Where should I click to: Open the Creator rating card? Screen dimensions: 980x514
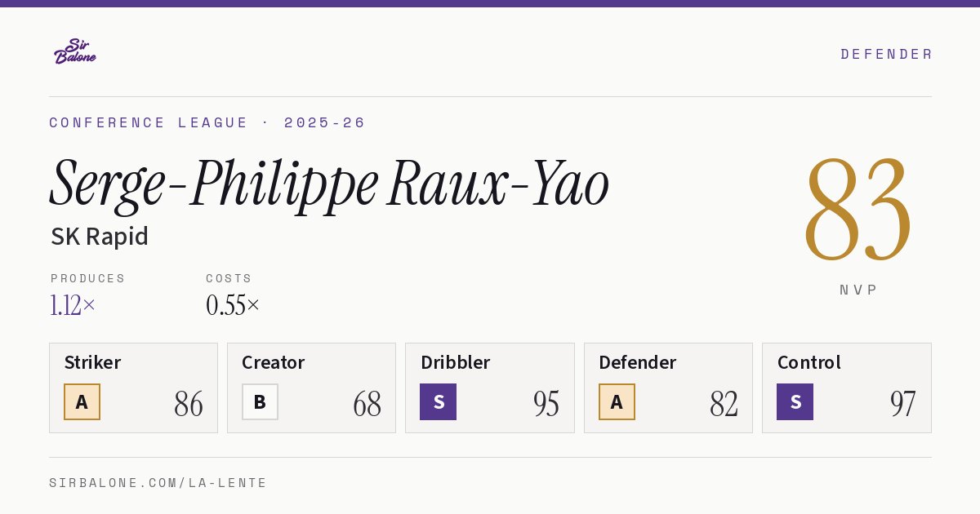tap(311, 388)
